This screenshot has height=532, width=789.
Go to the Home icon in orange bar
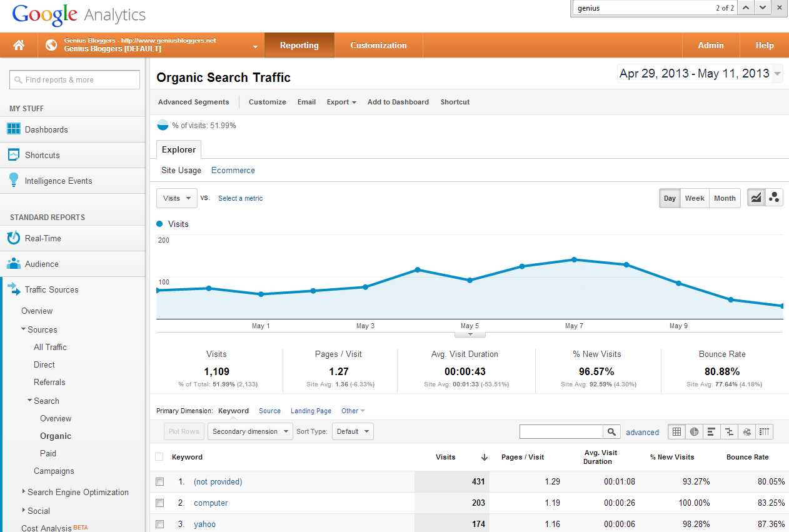click(19, 45)
